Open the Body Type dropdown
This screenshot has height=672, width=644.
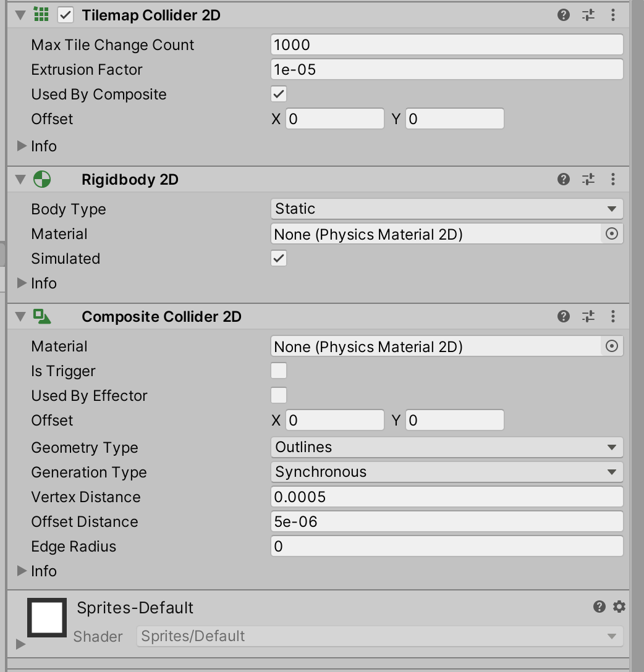(446, 209)
